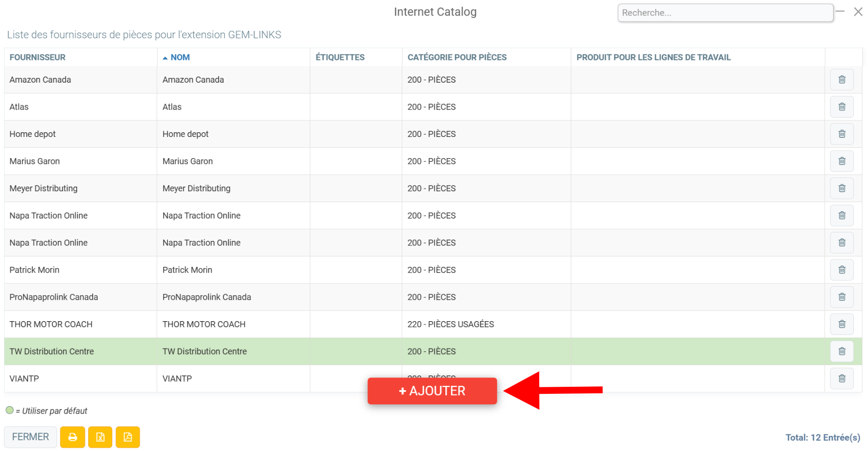Image resolution: width=868 pixels, height=451 pixels.
Task: Delete the VIANTP supplier row
Action: 842,378
